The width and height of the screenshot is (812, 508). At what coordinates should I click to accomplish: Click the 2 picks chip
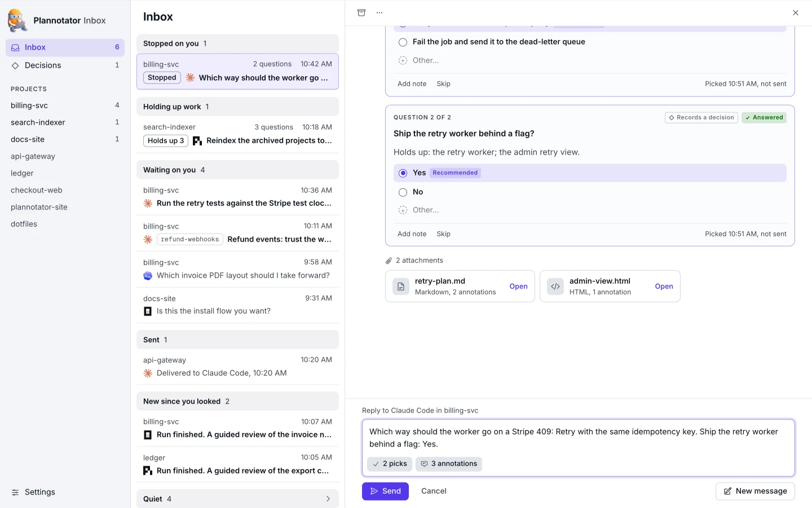(x=390, y=464)
